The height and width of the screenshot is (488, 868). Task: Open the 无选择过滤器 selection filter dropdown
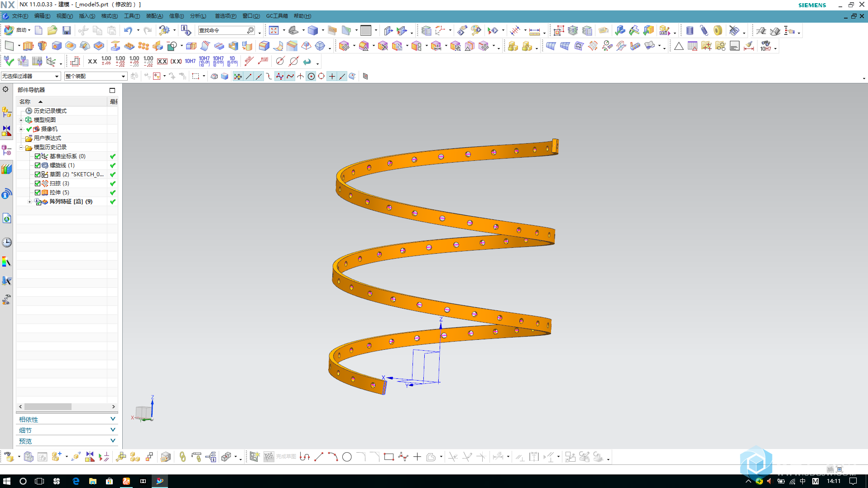(31, 76)
